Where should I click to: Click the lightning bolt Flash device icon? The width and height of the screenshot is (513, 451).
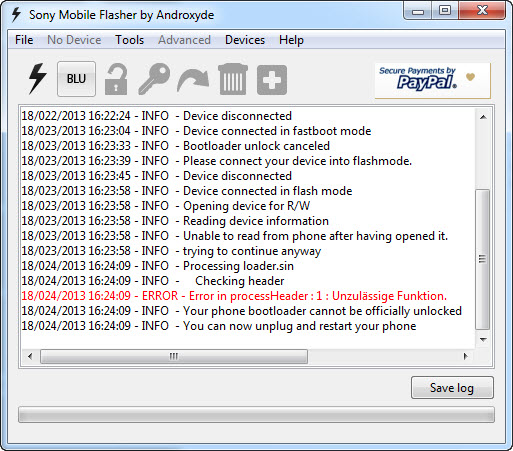click(37, 79)
